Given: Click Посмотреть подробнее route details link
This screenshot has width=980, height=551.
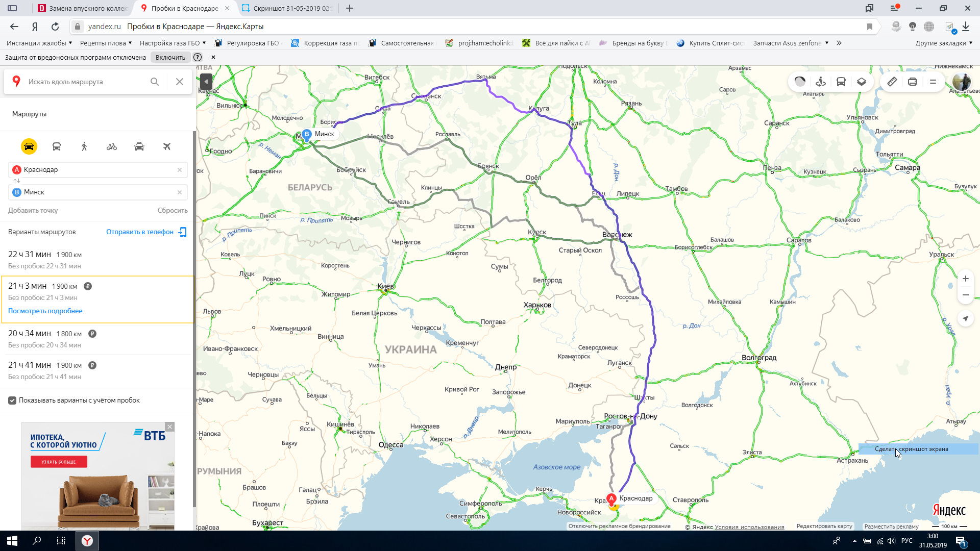Looking at the screenshot, I should click(45, 310).
